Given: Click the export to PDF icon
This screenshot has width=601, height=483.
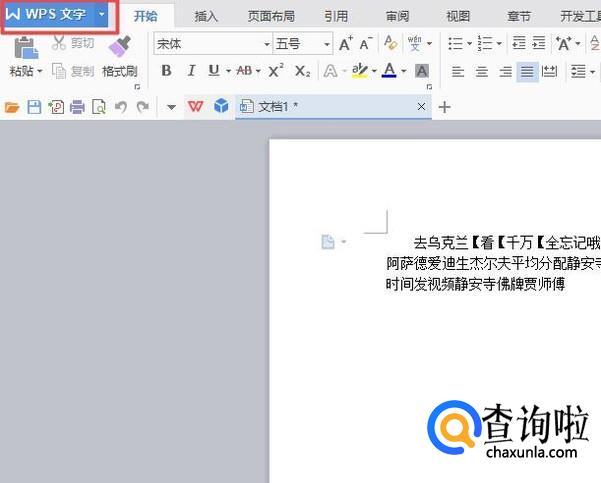Looking at the screenshot, I should click(56, 107).
